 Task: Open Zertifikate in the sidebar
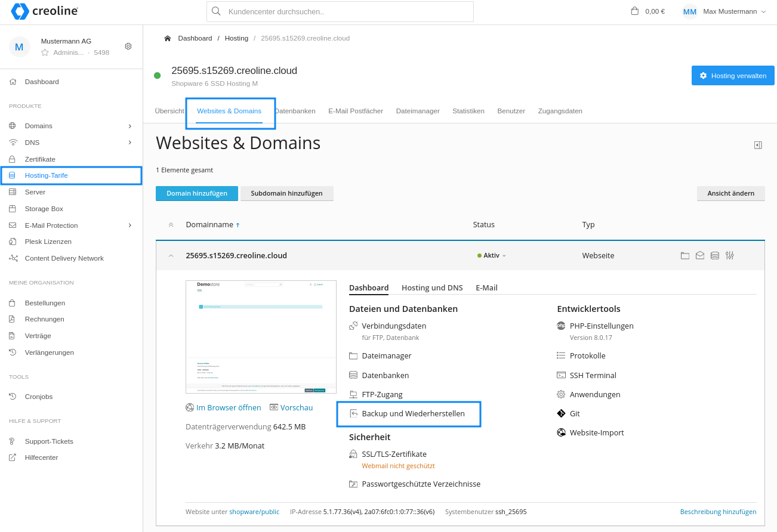pyautogui.click(x=40, y=159)
